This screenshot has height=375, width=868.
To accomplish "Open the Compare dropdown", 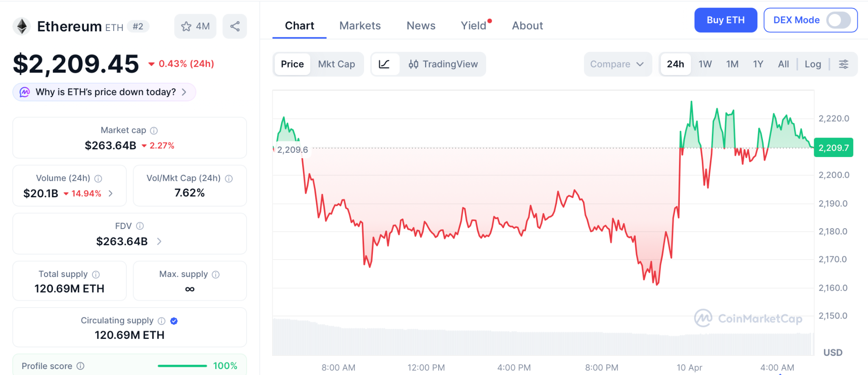I will point(617,64).
